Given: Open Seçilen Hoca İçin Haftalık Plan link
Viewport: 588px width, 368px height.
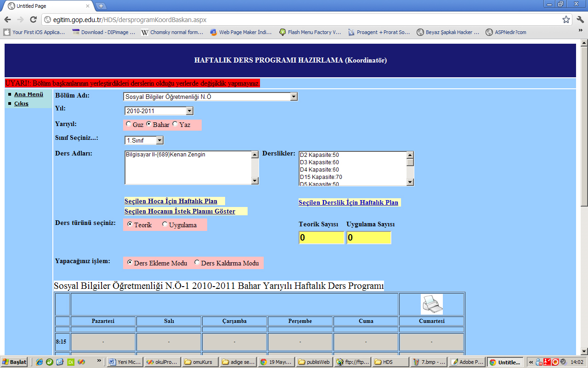Looking at the screenshot, I should 171,201.
